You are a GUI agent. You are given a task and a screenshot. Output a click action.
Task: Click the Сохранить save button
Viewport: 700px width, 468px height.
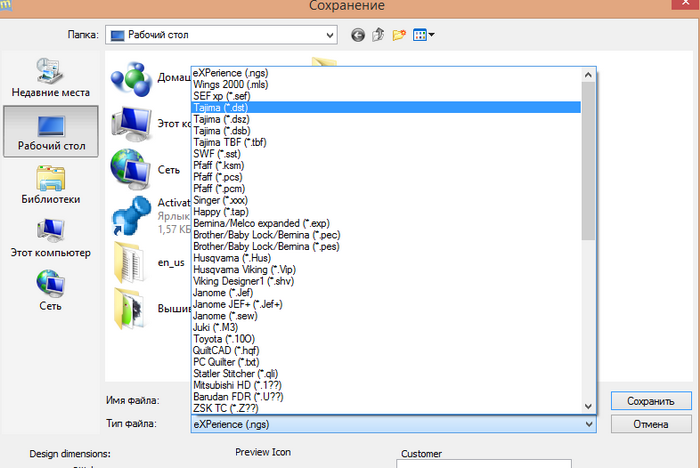[651, 401]
